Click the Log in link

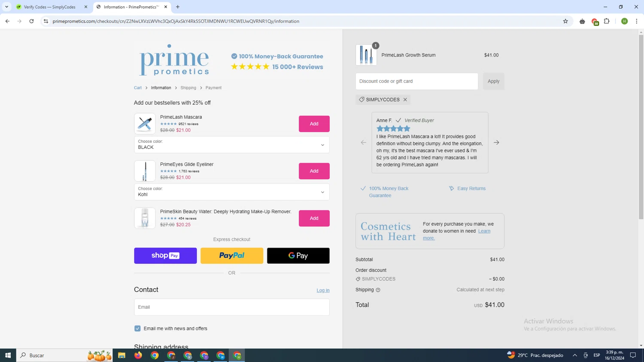323,290
